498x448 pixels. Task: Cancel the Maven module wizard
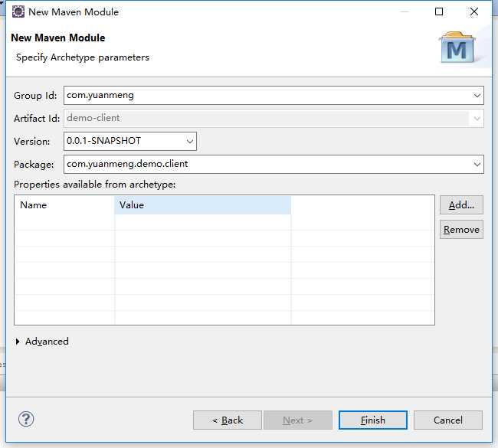point(448,420)
